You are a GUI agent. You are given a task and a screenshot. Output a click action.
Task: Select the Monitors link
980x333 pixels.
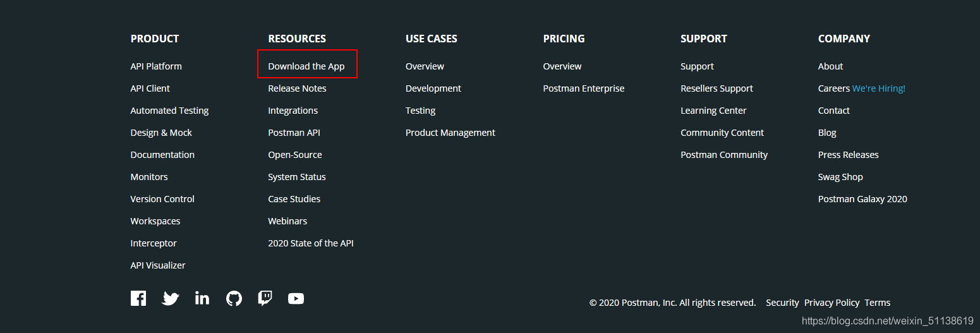tap(149, 177)
